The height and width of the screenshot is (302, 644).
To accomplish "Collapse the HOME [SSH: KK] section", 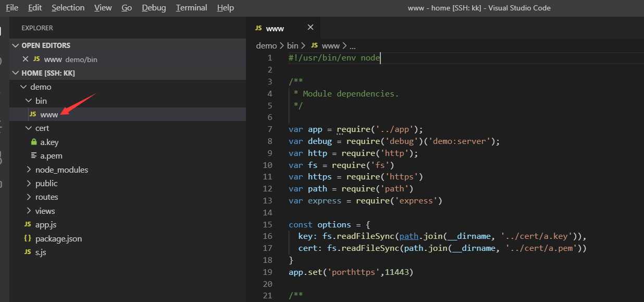I will (x=16, y=73).
